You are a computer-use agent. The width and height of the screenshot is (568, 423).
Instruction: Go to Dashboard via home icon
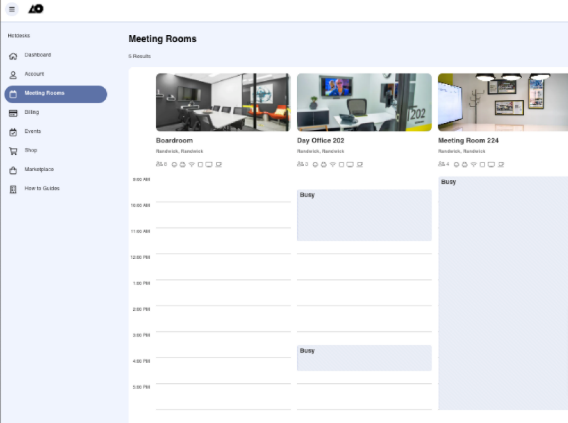tap(13, 56)
